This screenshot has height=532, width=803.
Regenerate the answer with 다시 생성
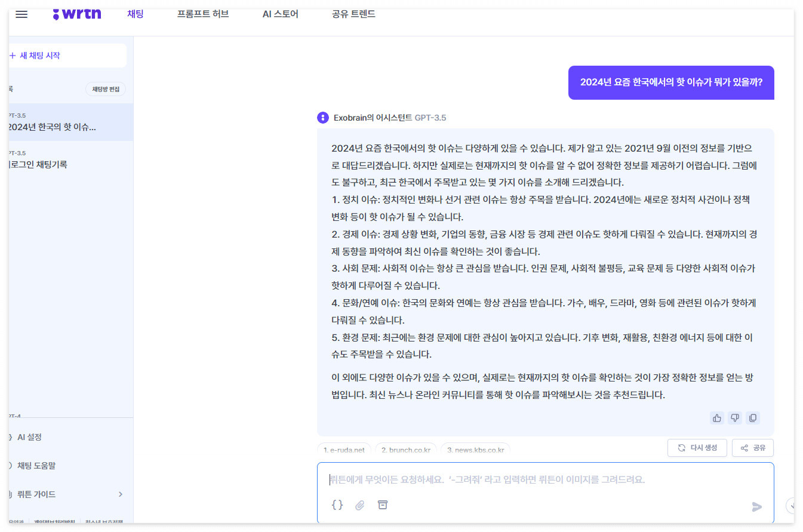(x=697, y=448)
